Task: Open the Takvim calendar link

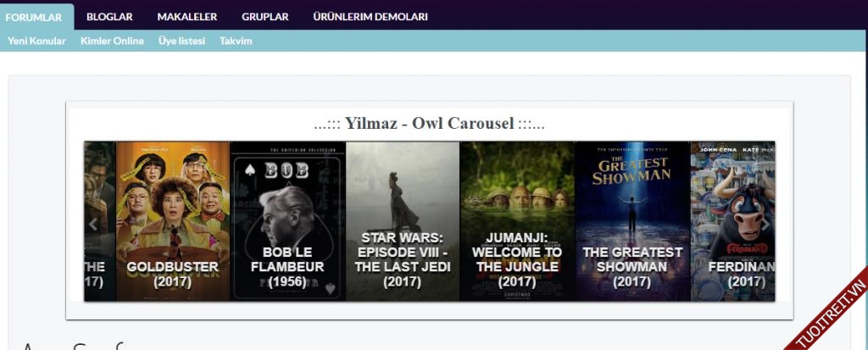Action: click(x=236, y=41)
